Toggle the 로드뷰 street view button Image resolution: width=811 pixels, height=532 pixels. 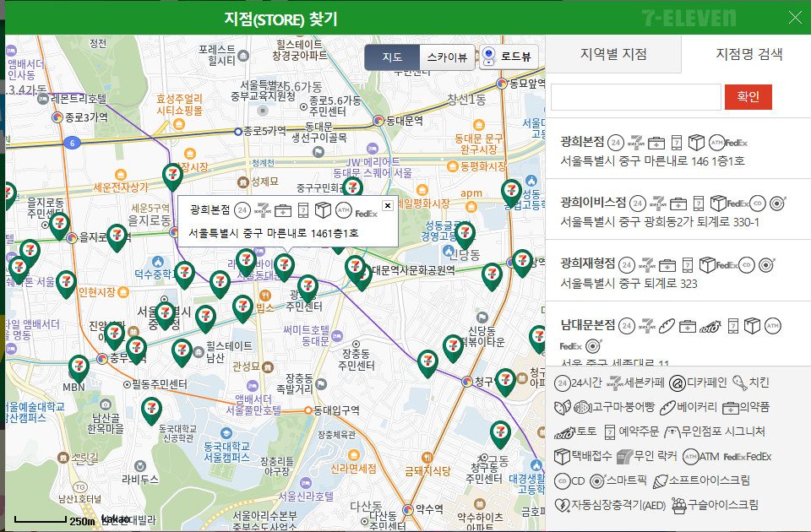tap(509, 57)
